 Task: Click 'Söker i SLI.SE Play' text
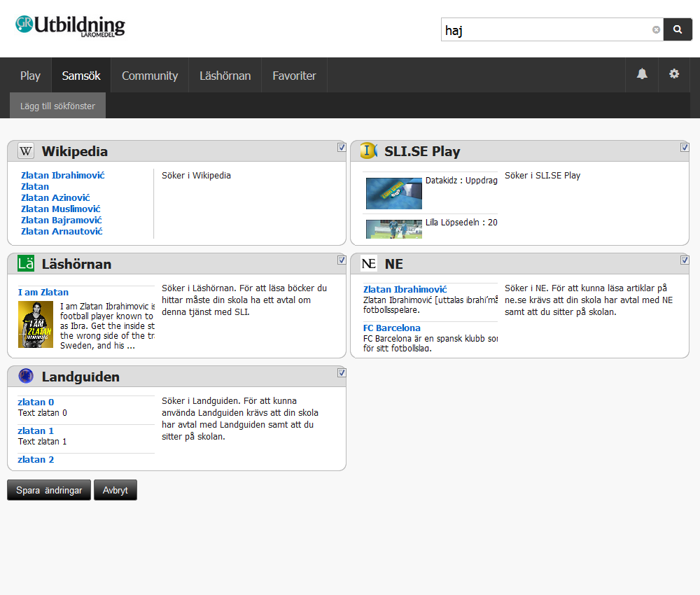pos(542,176)
